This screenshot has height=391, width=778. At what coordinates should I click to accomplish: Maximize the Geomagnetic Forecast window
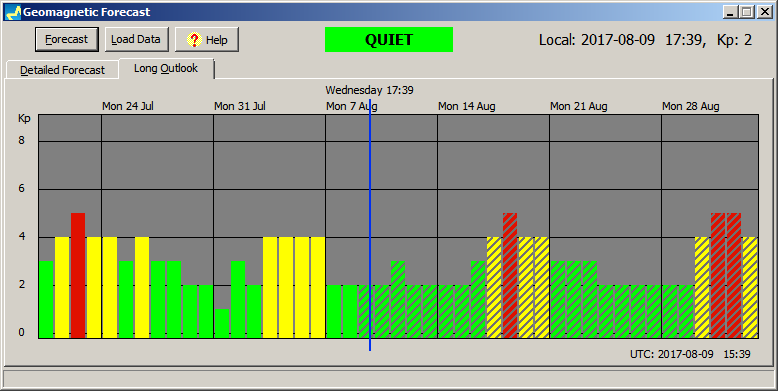746,12
